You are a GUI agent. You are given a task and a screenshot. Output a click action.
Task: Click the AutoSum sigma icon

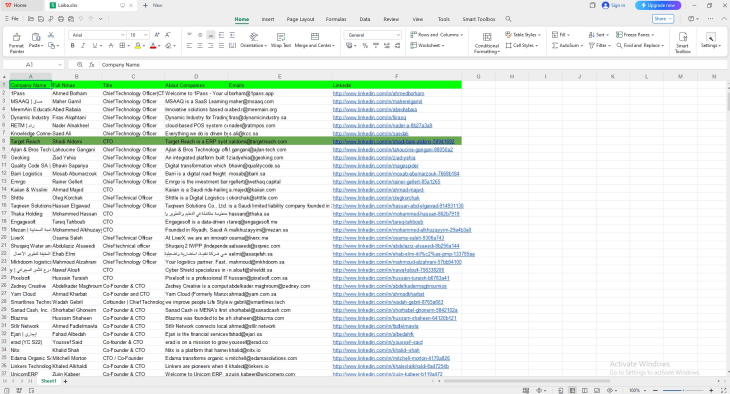(x=555, y=46)
